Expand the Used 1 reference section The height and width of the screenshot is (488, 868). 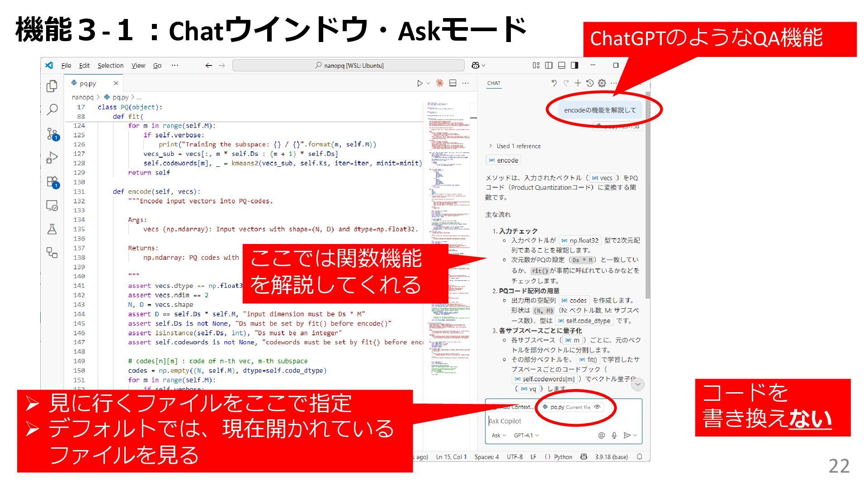515,146
